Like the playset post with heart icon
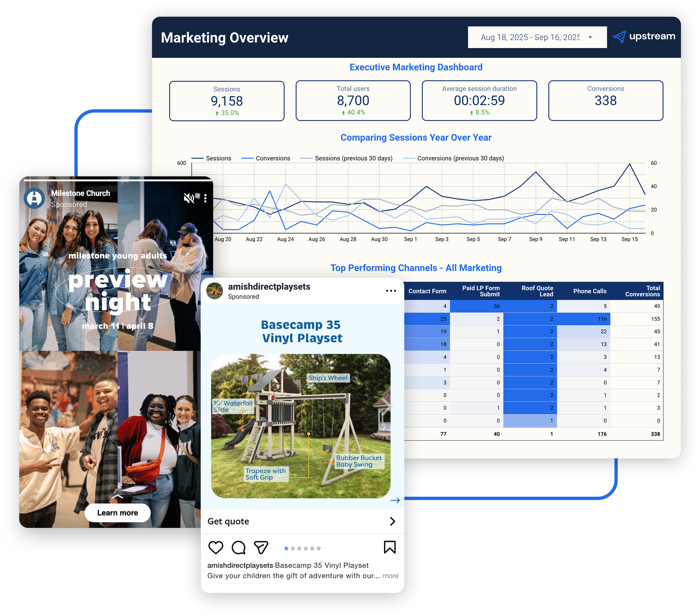This screenshot has height=616, width=700. pyautogui.click(x=216, y=547)
